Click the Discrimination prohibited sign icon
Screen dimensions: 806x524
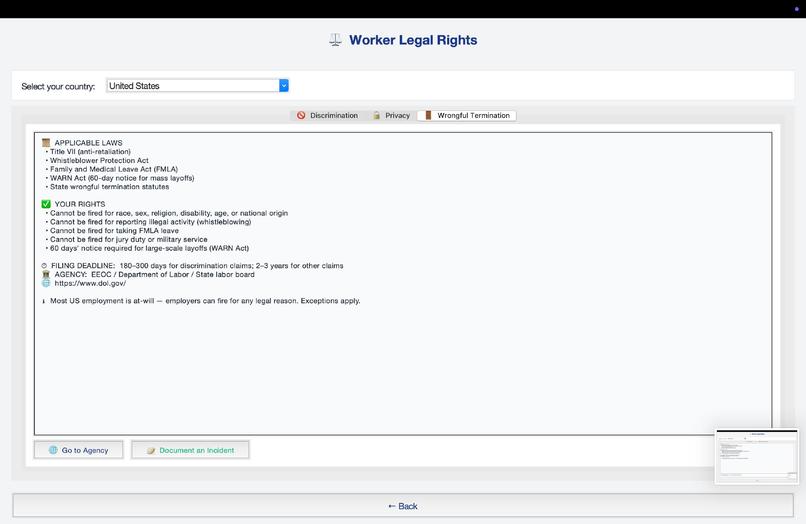(301, 115)
